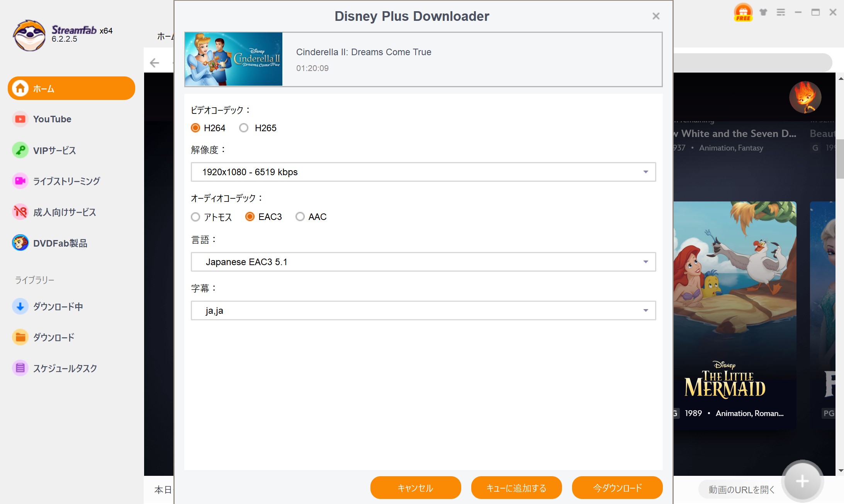Click the Frozen poster thumbnail
The height and width of the screenshot is (504, 844).
[x=823, y=315]
